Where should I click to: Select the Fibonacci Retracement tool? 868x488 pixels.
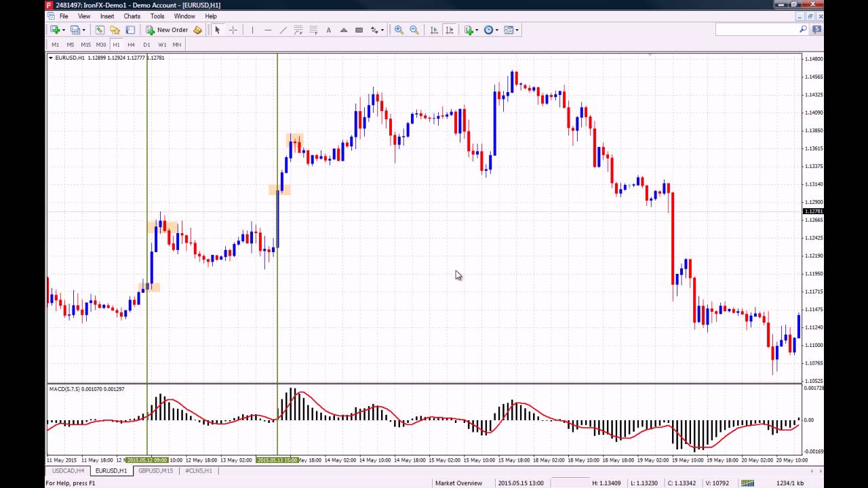[314, 30]
